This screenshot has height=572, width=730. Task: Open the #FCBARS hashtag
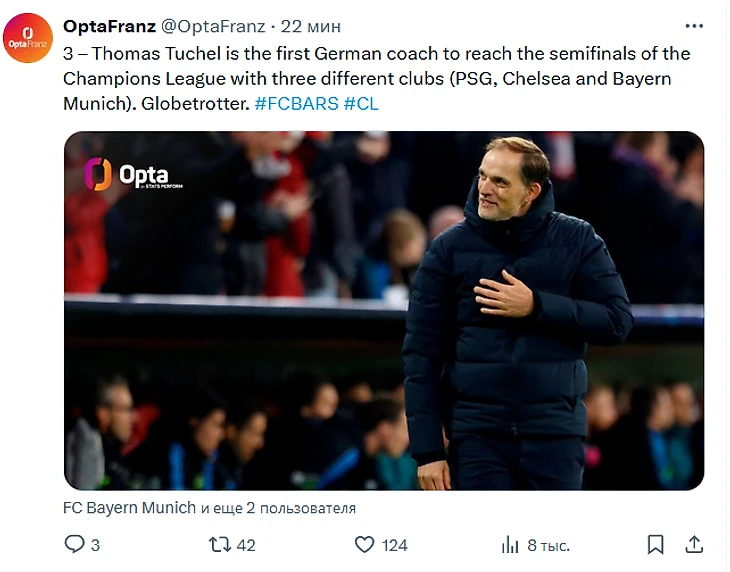click(x=297, y=103)
